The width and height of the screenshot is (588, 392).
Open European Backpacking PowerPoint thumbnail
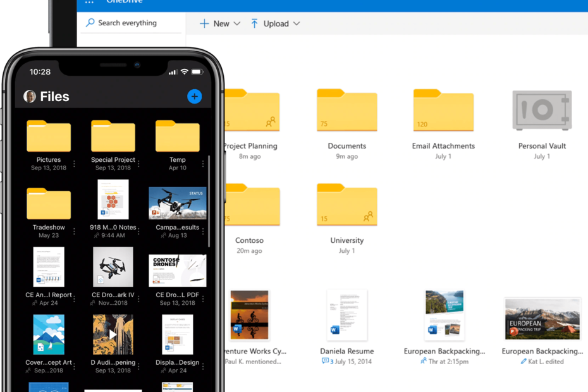(542, 319)
